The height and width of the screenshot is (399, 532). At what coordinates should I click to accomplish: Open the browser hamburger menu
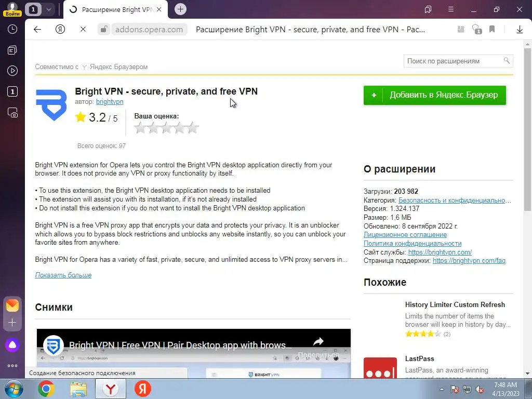(450, 9)
